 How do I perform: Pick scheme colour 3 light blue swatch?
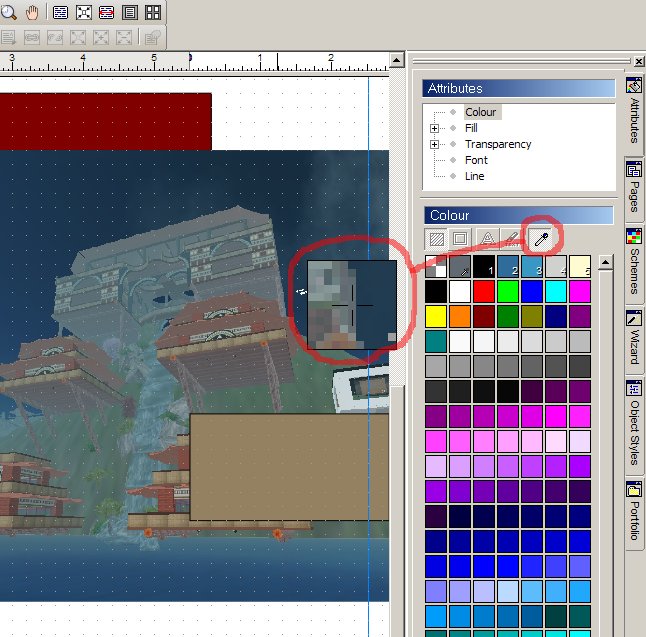point(532,266)
